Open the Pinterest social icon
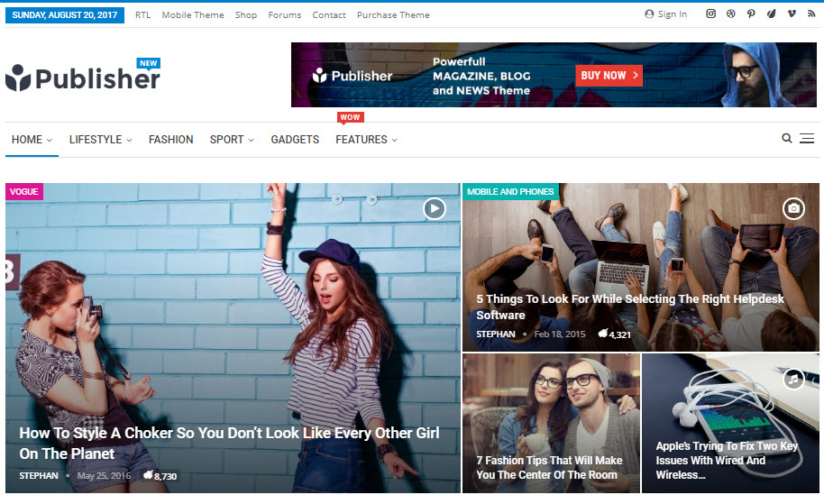Viewport: 824px width, 504px height. pyautogui.click(x=751, y=14)
